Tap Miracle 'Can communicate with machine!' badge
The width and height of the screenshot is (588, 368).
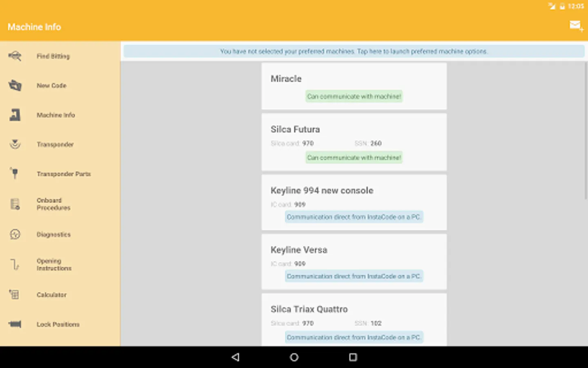pos(354,96)
